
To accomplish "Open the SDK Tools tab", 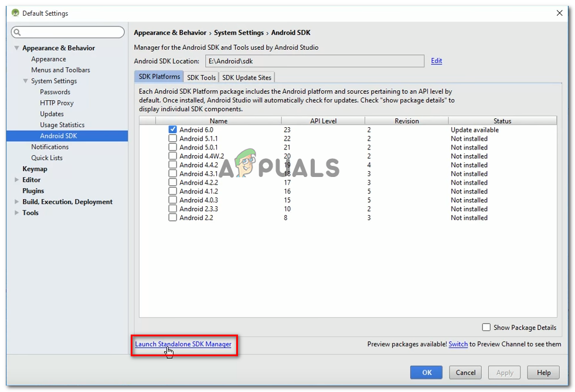I will coord(201,77).
